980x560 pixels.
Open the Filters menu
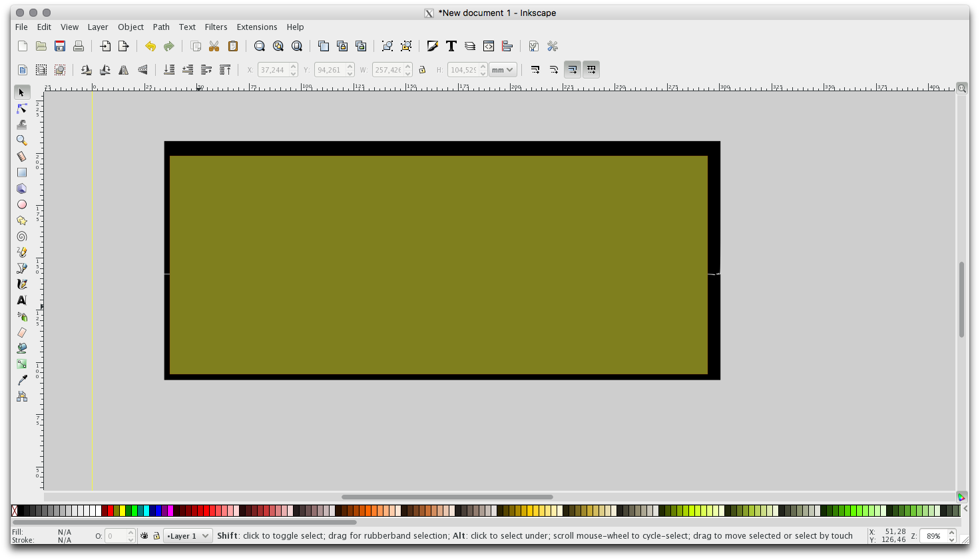pos(216,27)
